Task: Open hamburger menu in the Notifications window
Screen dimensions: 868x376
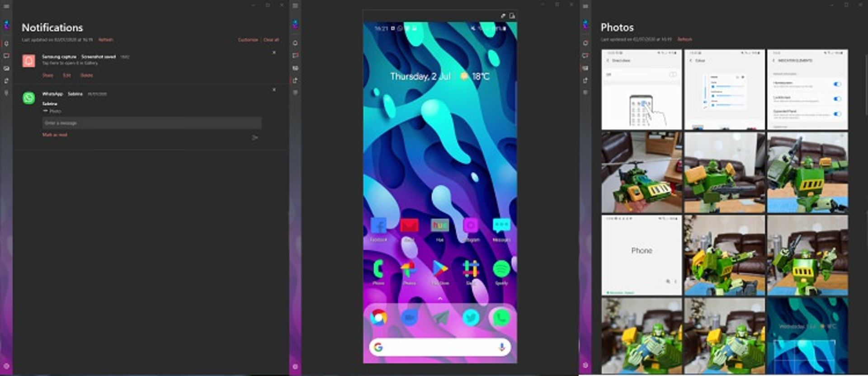Action: click(x=6, y=6)
